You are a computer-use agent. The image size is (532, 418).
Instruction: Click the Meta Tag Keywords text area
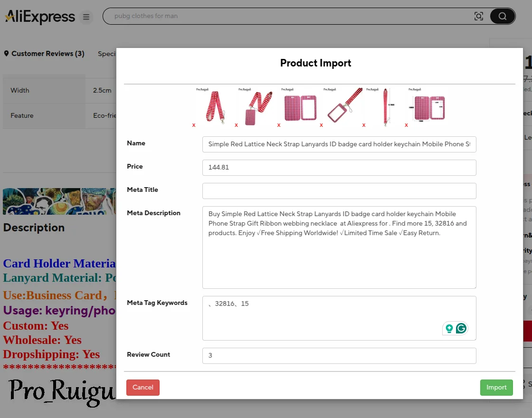339,318
